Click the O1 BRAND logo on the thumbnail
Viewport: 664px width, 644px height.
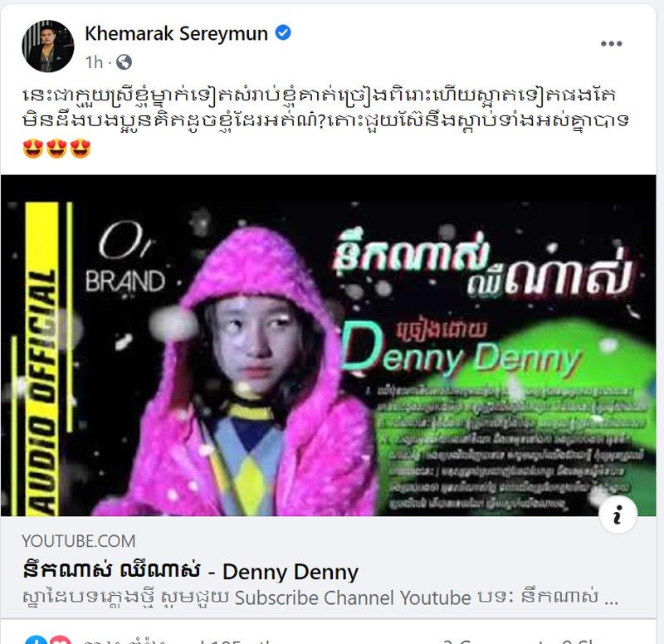click(125, 258)
